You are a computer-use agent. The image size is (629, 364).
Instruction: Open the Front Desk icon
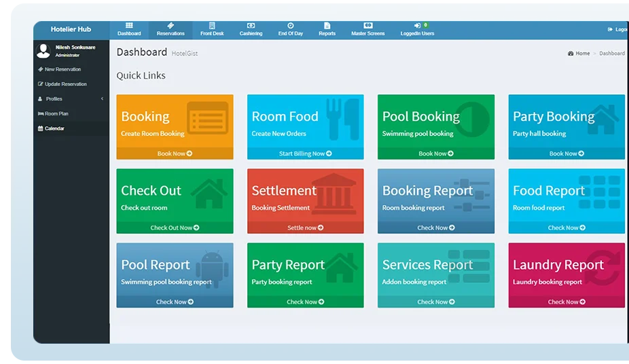pyautogui.click(x=212, y=26)
